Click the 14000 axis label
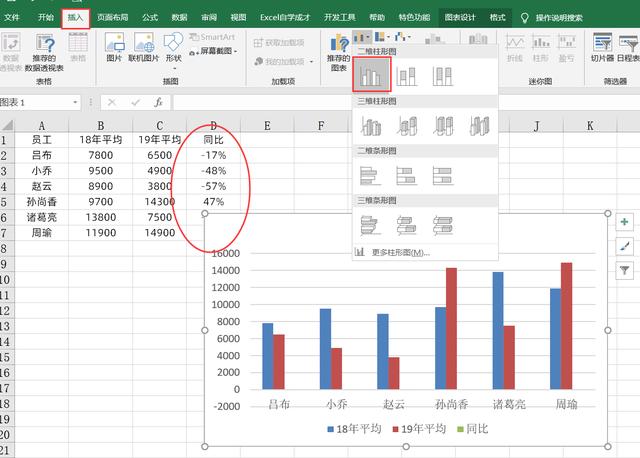This screenshot has width=640, height=458. pos(226,270)
